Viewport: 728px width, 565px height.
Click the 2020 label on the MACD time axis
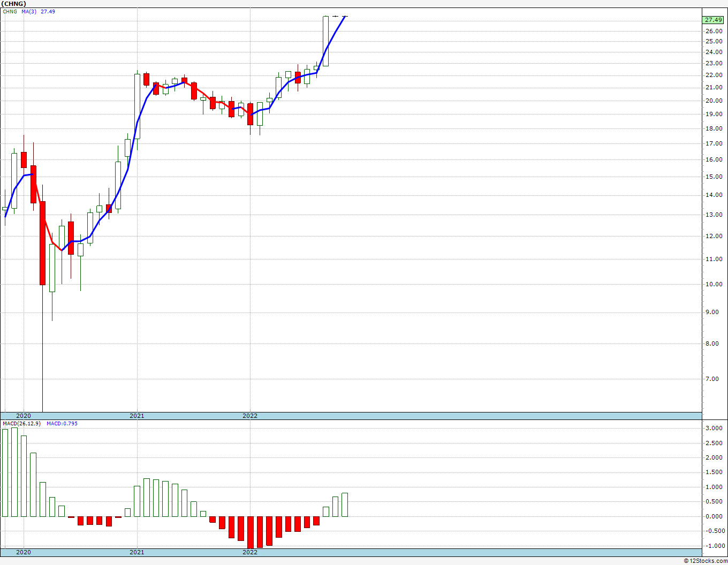24,552
